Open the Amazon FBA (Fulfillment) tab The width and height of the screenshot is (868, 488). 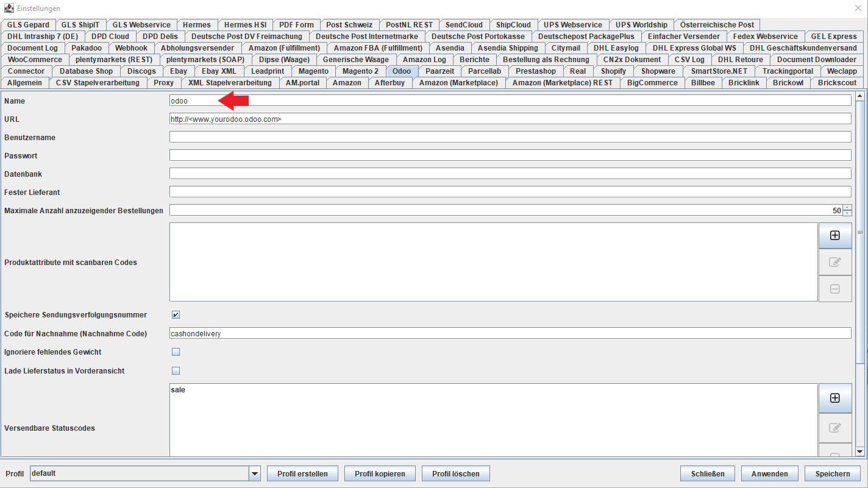click(x=378, y=48)
